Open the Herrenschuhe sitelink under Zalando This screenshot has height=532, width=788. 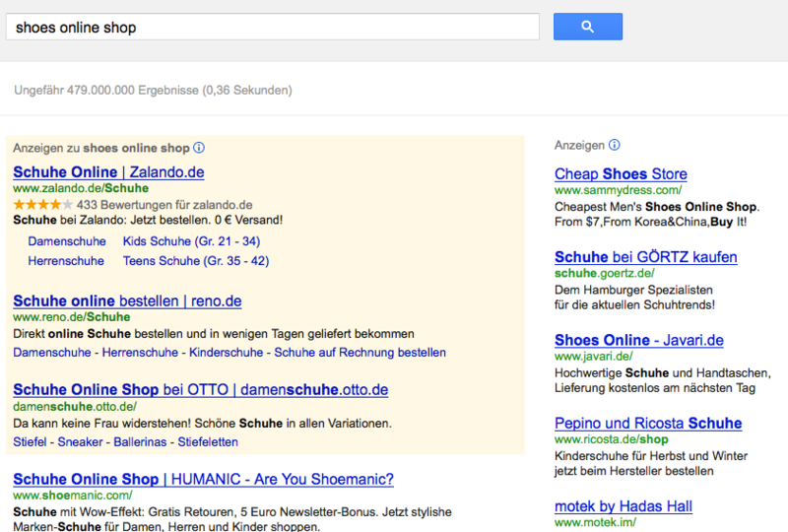point(66,261)
